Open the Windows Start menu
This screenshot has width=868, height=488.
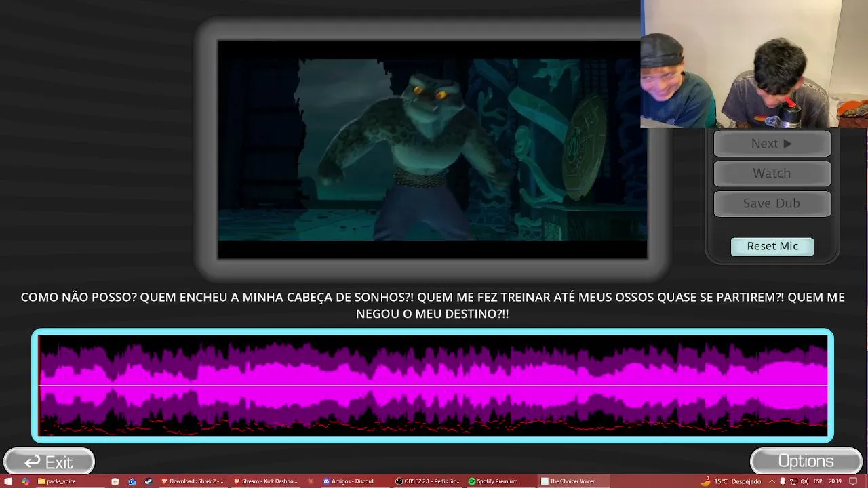(x=8, y=481)
